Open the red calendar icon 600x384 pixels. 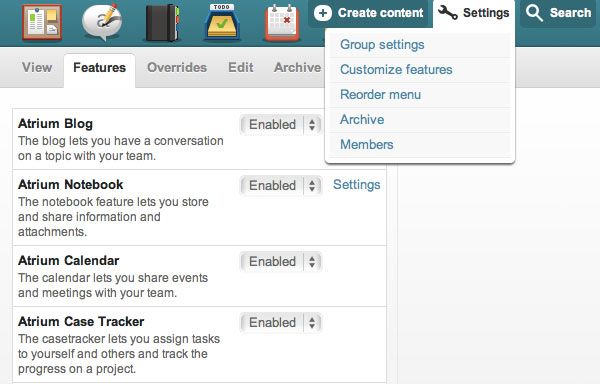click(x=282, y=23)
